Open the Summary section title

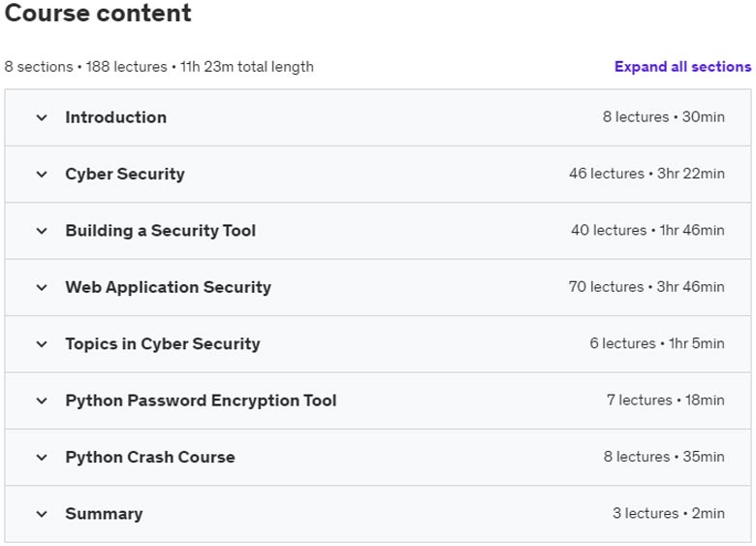click(104, 514)
